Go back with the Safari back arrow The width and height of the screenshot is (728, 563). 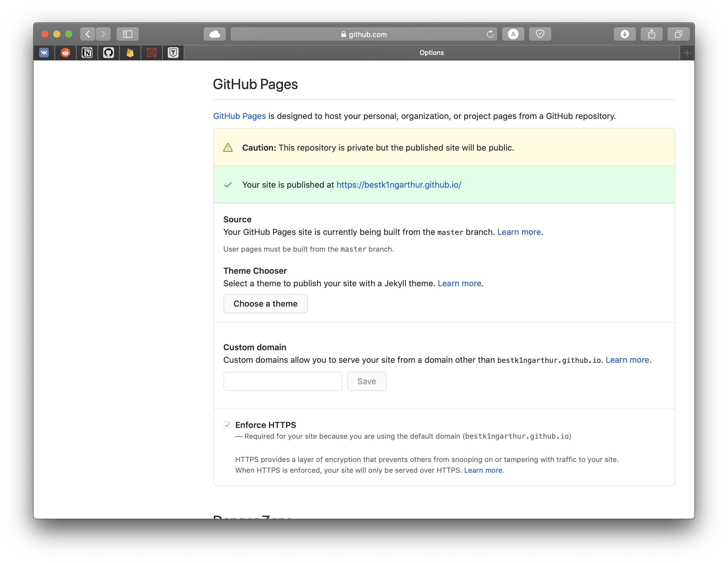(88, 34)
